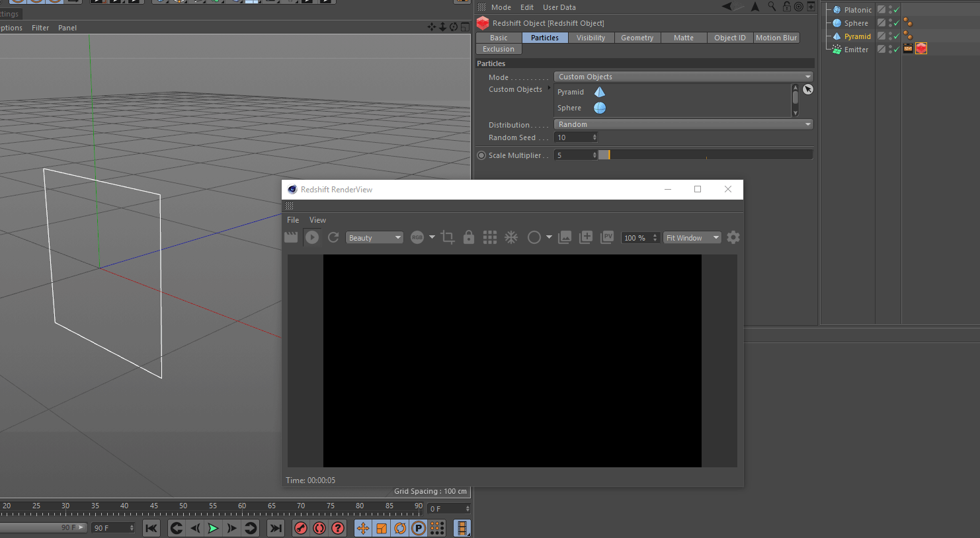This screenshot has width=980, height=538.
Task: Click the target mode icon in Attribute Manager
Action: [x=799, y=7]
